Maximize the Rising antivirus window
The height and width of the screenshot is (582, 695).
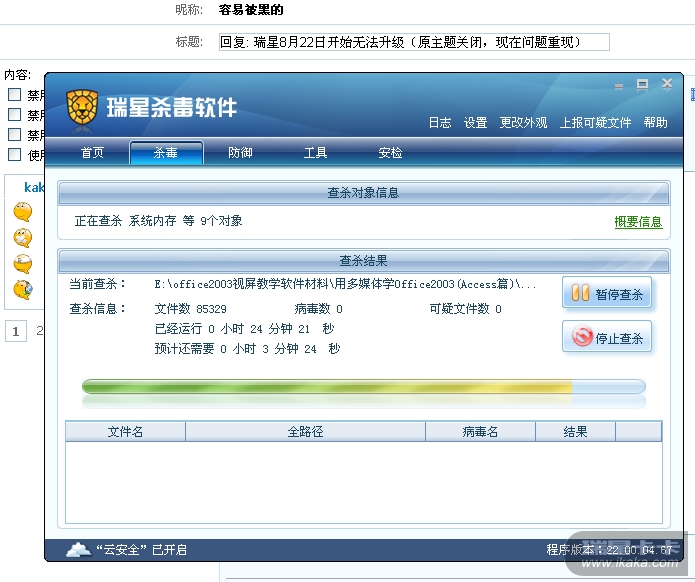[642, 84]
